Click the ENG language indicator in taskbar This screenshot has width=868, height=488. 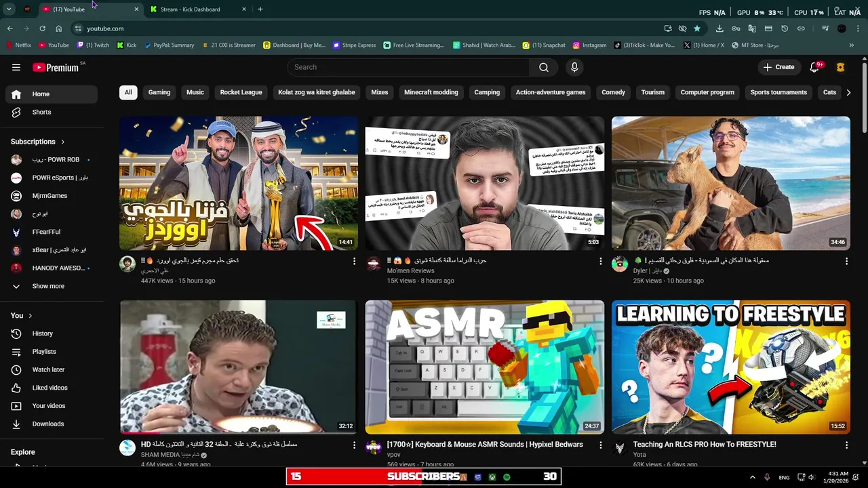784,477
